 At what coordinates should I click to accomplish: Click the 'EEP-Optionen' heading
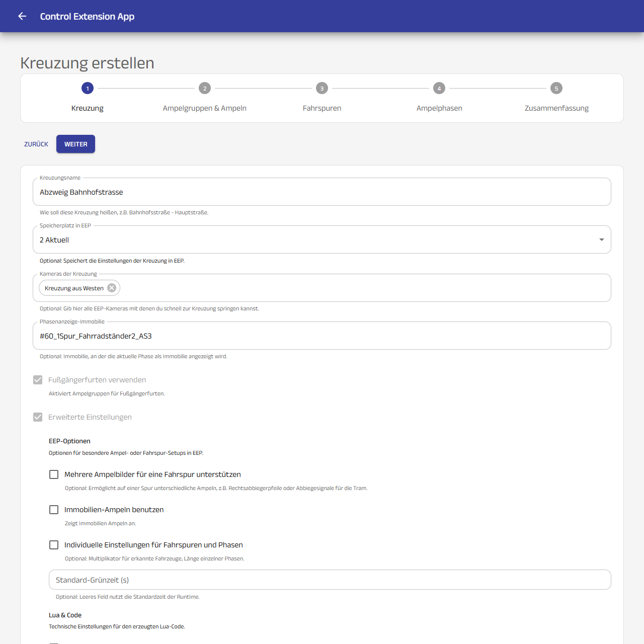click(x=69, y=441)
